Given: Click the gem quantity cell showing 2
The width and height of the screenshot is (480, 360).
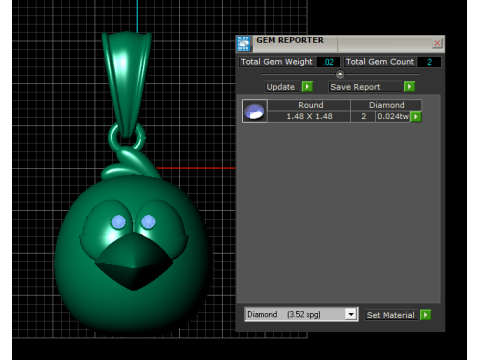Looking at the screenshot, I should pyautogui.click(x=364, y=116).
